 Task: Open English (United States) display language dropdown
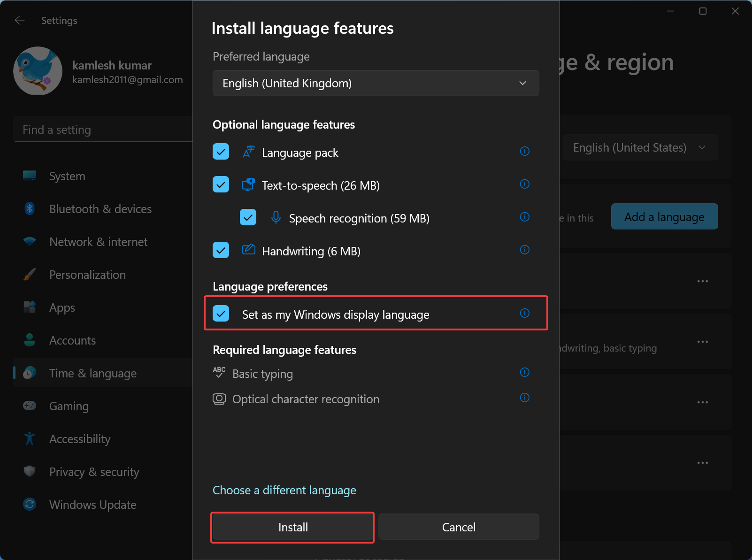click(x=640, y=147)
